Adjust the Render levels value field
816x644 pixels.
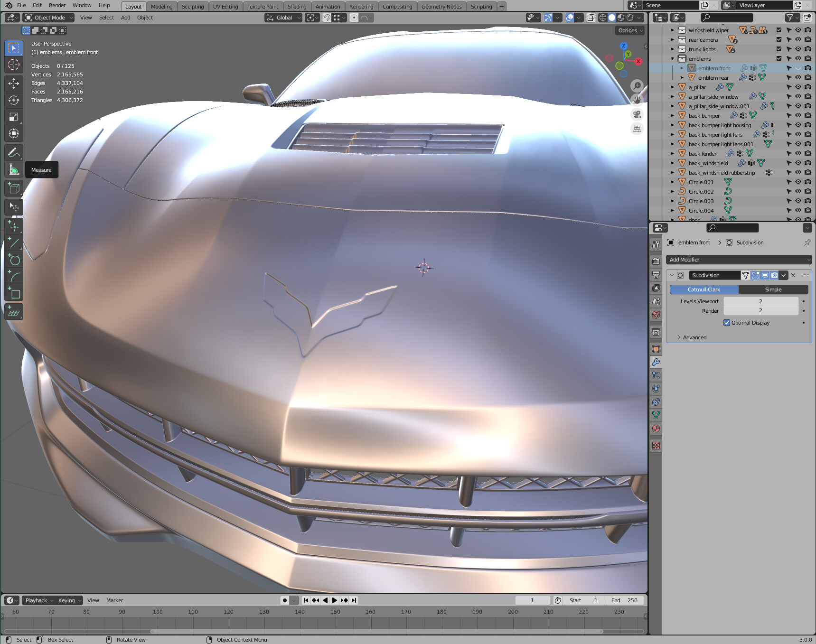[x=760, y=311]
